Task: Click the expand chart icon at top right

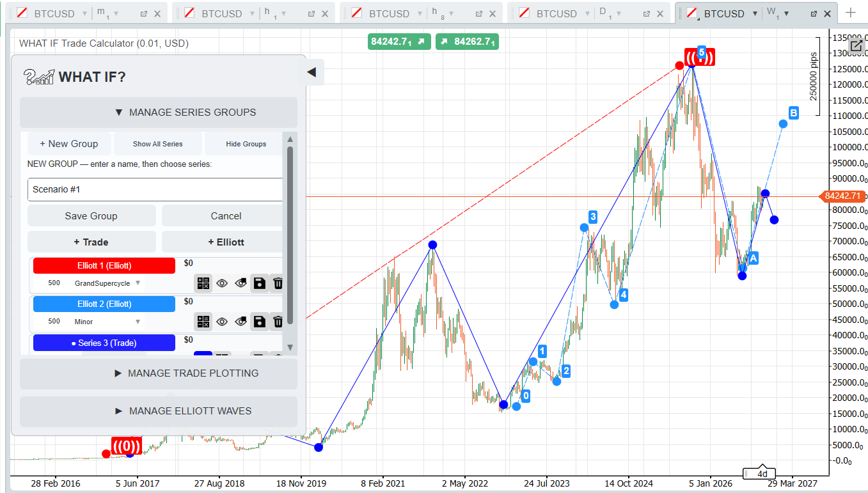Action: [856, 45]
